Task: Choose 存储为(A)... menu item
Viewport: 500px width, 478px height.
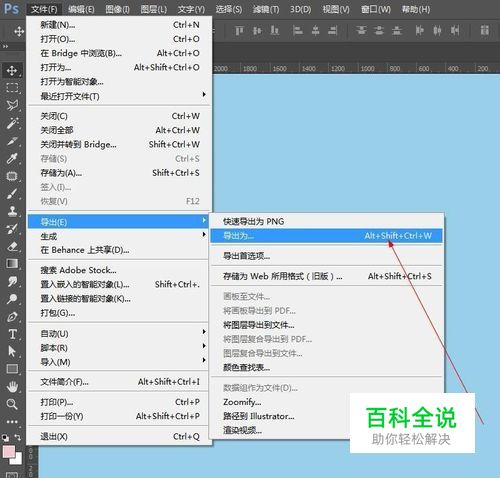Action: pos(119,173)
